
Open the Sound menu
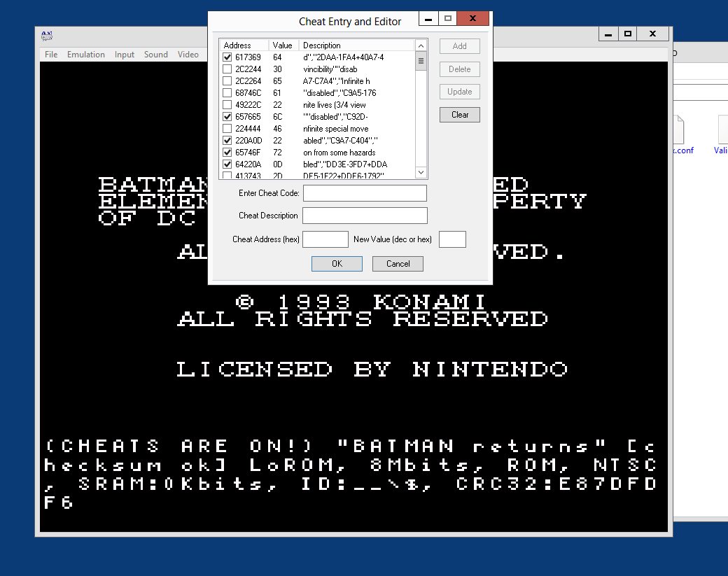(156, 55)
